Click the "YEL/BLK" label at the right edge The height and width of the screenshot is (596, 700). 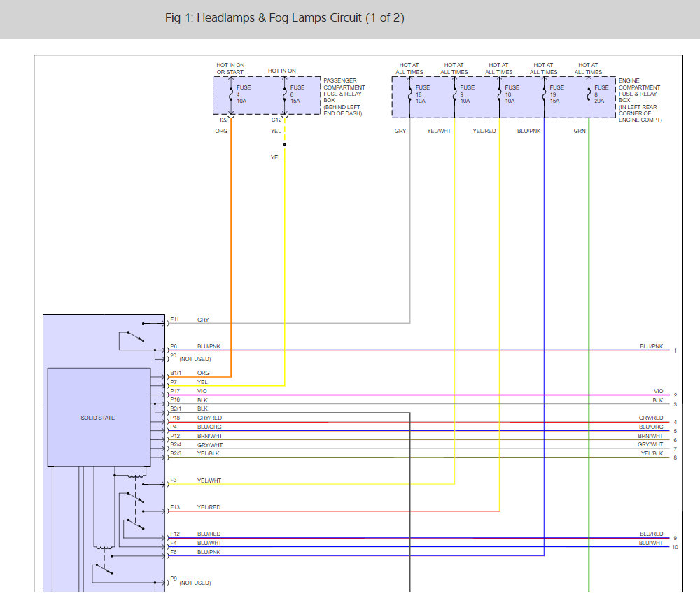pyautogui.click(x=652, y=453)
